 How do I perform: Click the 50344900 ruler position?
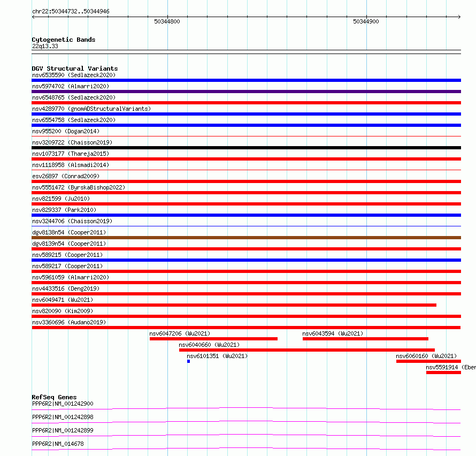click(x=366, y=21)
